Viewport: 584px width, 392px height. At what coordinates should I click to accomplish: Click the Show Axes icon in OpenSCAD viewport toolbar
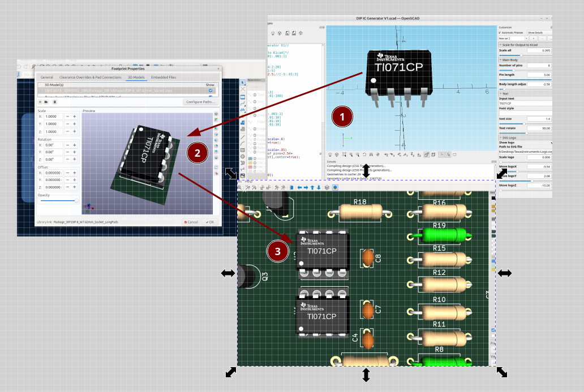coord(441,154)
